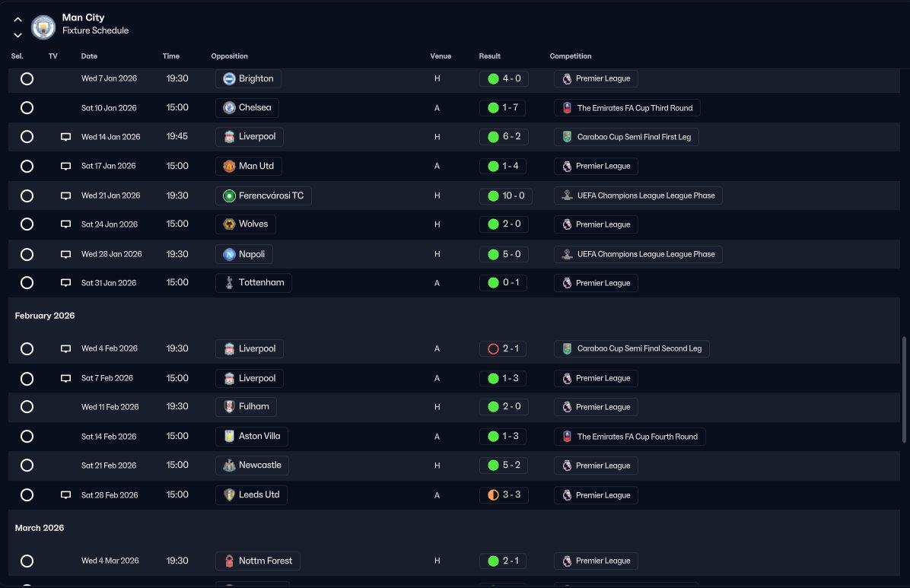Collapse the February 2026 section header
Viewport: 910px width, 588px height.
click(x=45, y=316)
